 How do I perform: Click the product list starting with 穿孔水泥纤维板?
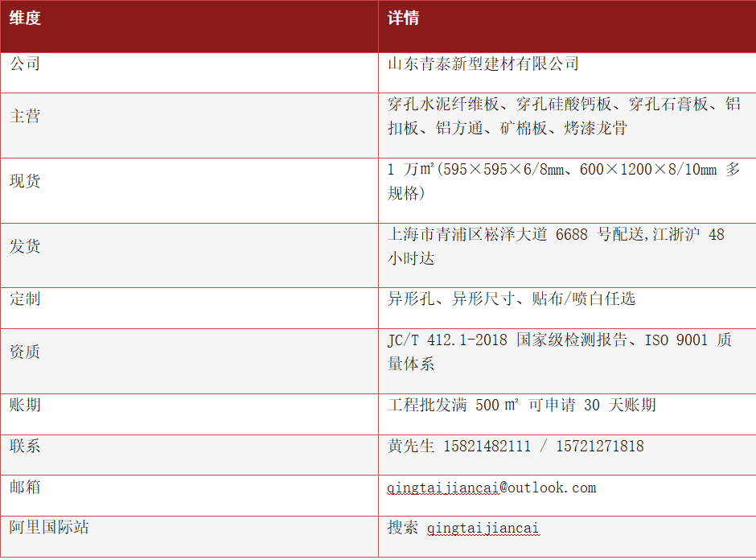pyautogui.click(x=564, y=116)
